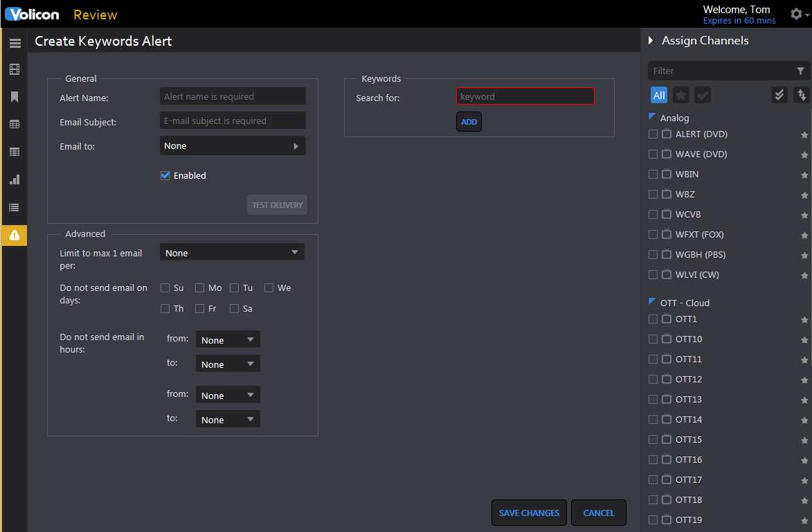Click the sort channels arrows icon
The height and width of the screenshot is (532, 812).
802,95
